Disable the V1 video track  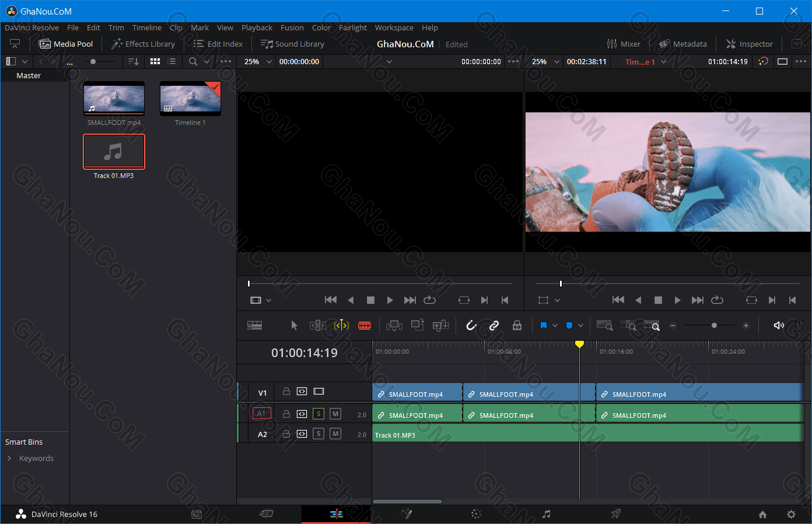tap(318, 392)
